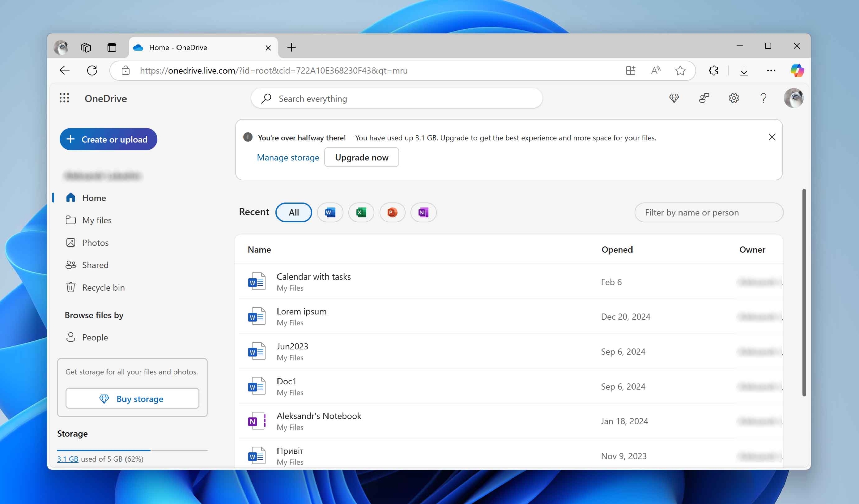
Task: Click the premium diamond icon in header
Action: (x=674, y=98)
